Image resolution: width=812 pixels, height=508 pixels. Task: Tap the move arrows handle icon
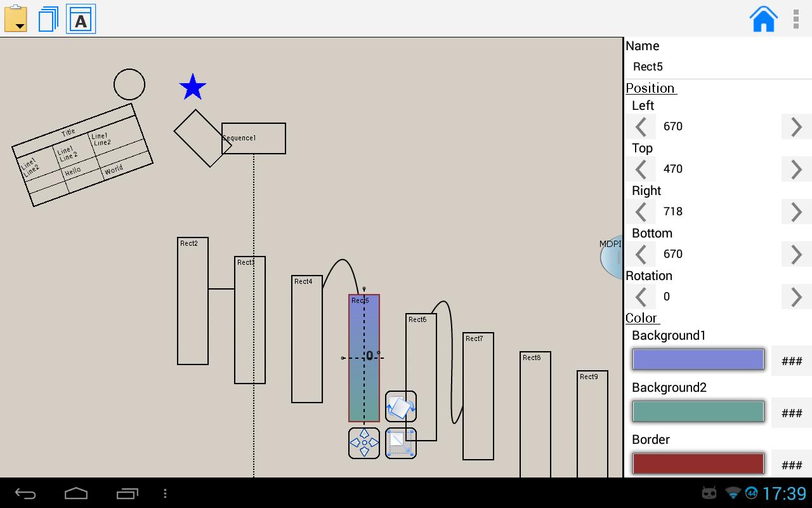click(364, 443)
